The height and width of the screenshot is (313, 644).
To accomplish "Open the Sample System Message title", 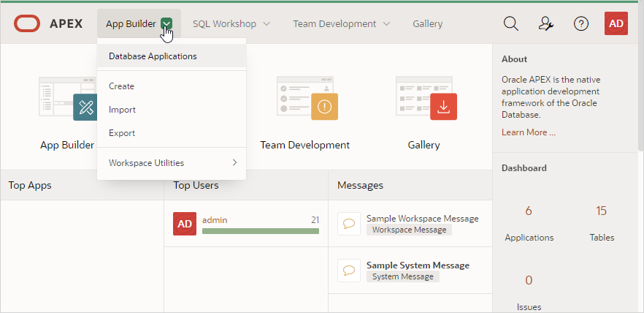I will click(x=418, y=265).
